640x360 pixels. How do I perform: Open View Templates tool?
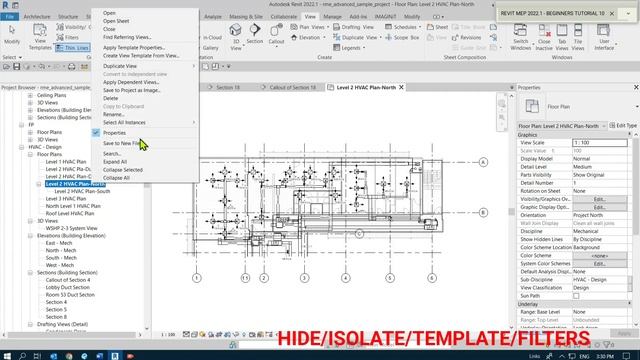click(x=40, y=37)
